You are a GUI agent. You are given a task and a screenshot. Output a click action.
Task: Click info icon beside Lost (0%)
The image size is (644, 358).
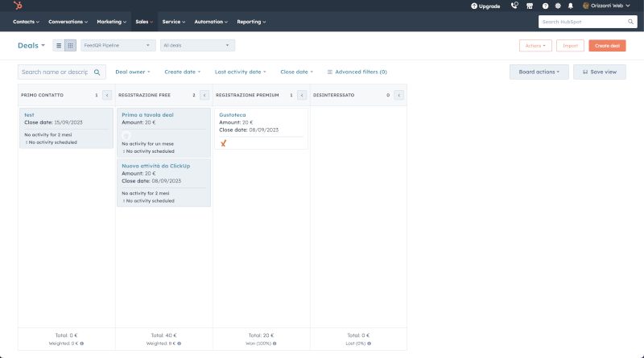point(369,344)
